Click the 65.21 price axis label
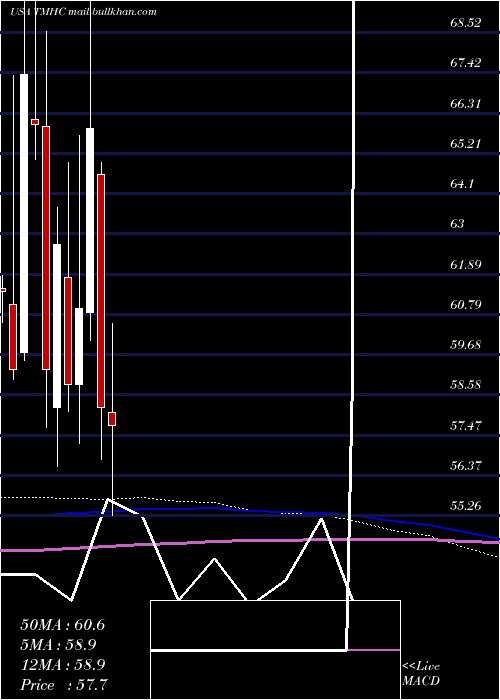 coord(466,144)
